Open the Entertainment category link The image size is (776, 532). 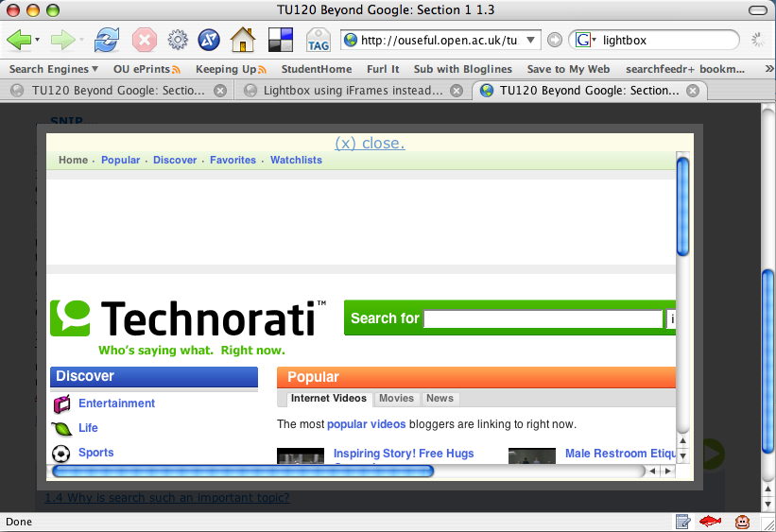point(117,403)
